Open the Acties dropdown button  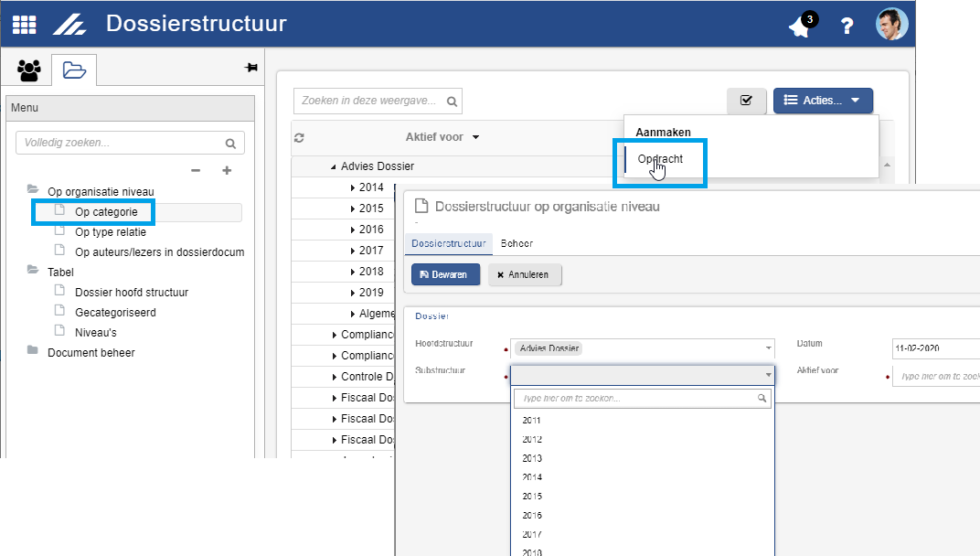tap(823, 101)
